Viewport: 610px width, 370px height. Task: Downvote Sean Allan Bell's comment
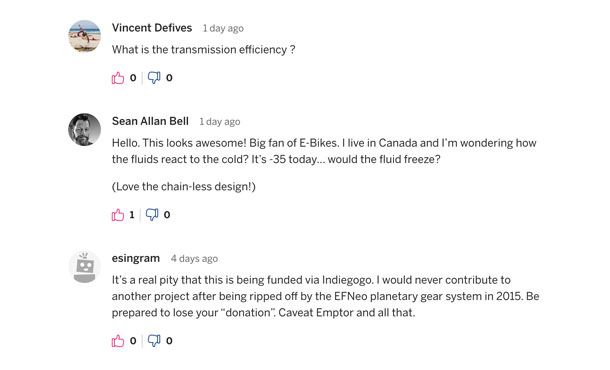click(x=152, y=215)
